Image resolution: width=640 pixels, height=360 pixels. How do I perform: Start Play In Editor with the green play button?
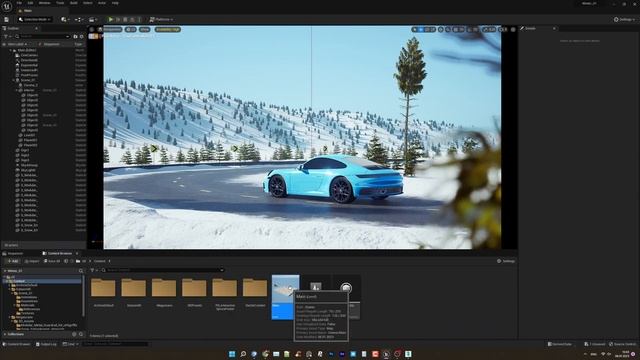click(x=110, y=19)
